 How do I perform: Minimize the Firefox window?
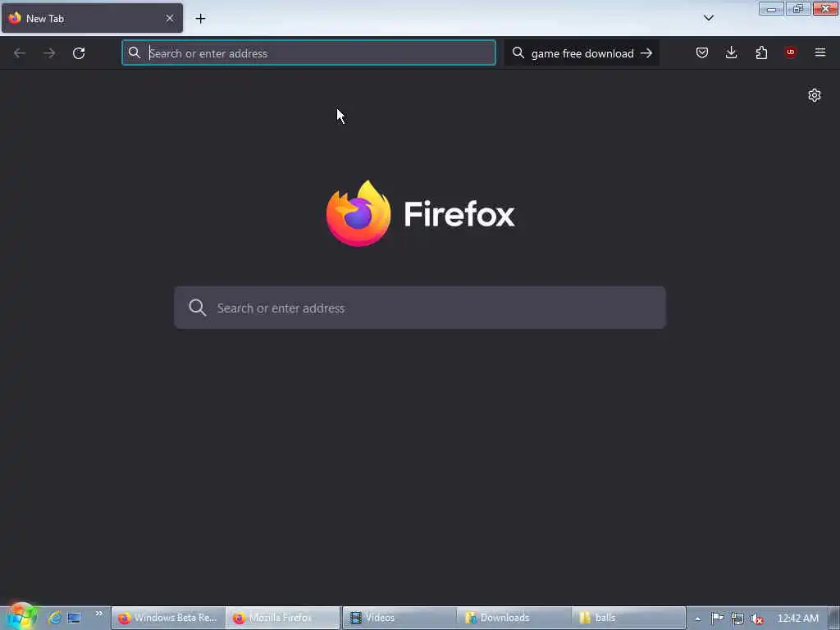[771, 8]
